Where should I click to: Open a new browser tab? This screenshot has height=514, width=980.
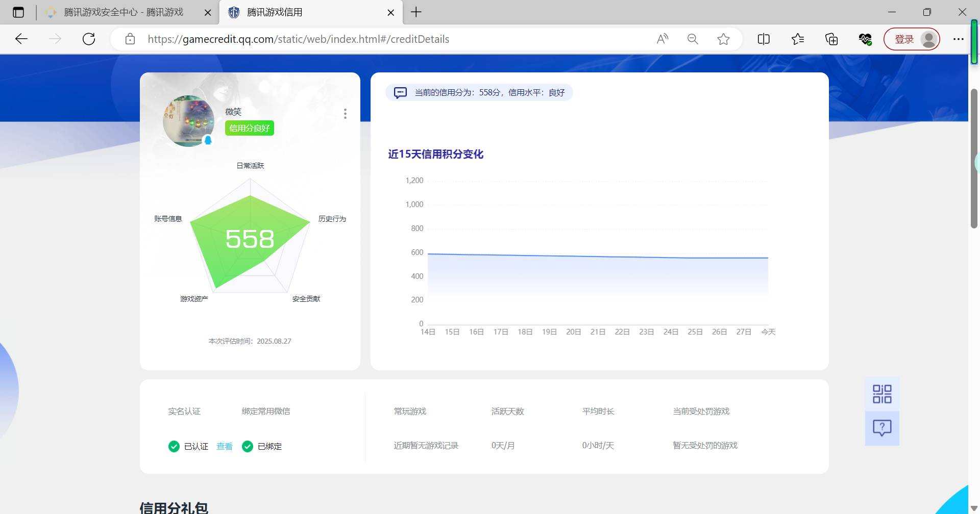(x=416, y=12)
